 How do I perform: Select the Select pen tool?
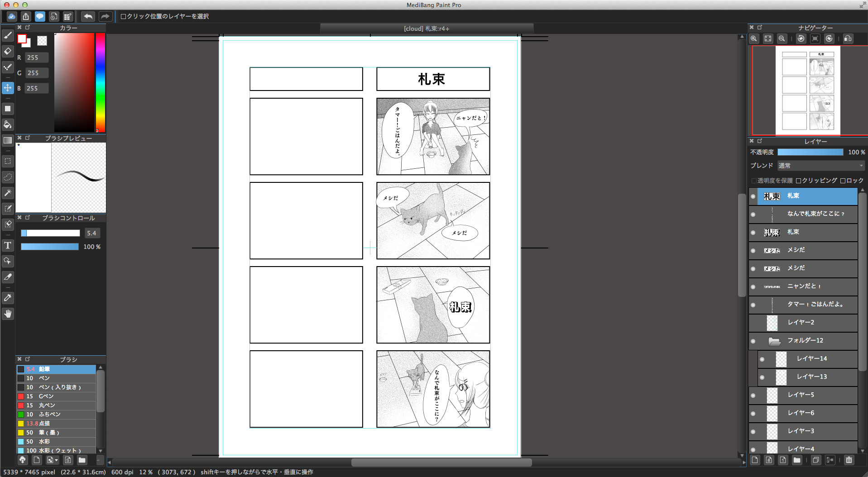coord(8,209)
